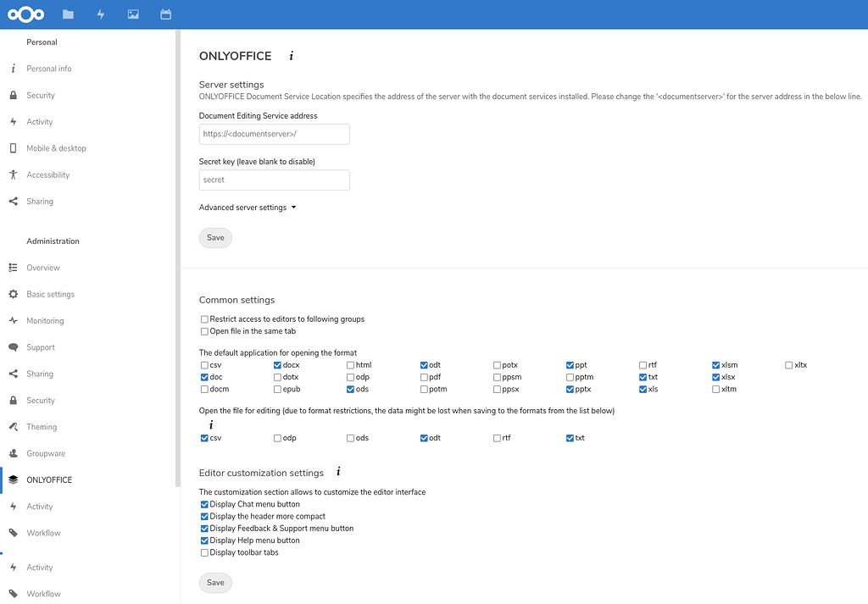Click the info icon beside the ONLYOFFICE heading
The height and width of the screenshot is (604, 868).
click(290, 55)
